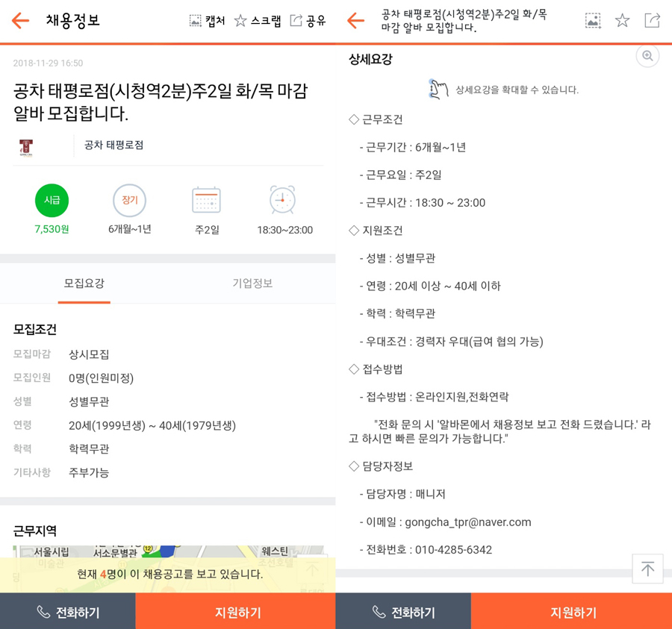Tap 담당자명 : 매니저 line

(402, 494)
